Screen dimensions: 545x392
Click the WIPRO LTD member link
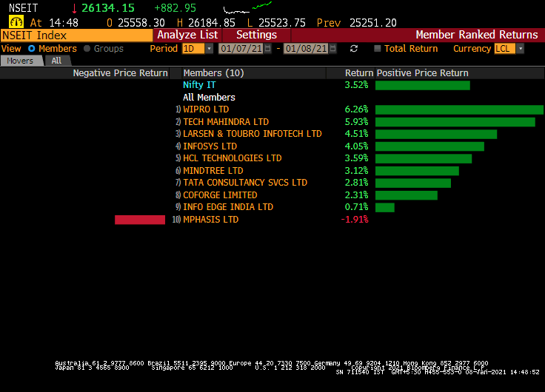point(206,109)
